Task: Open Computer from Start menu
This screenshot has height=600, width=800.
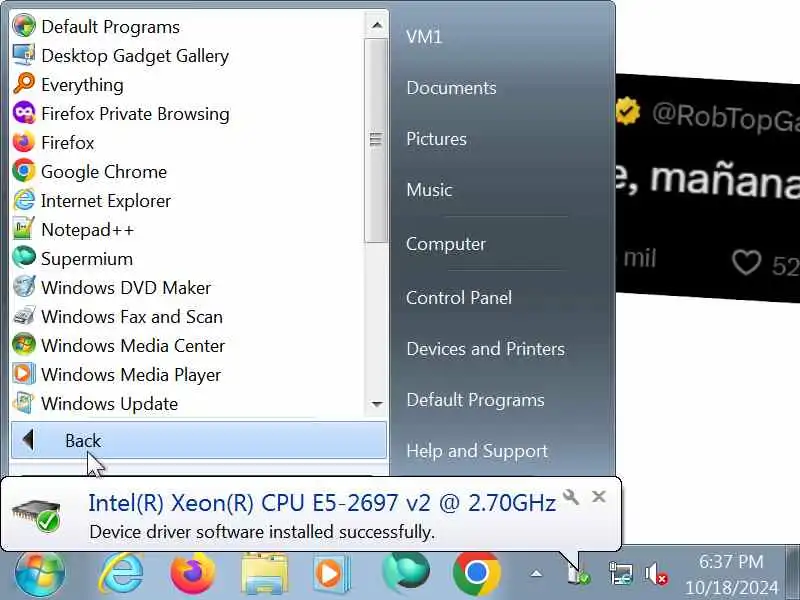Action: tap(445, 244)
